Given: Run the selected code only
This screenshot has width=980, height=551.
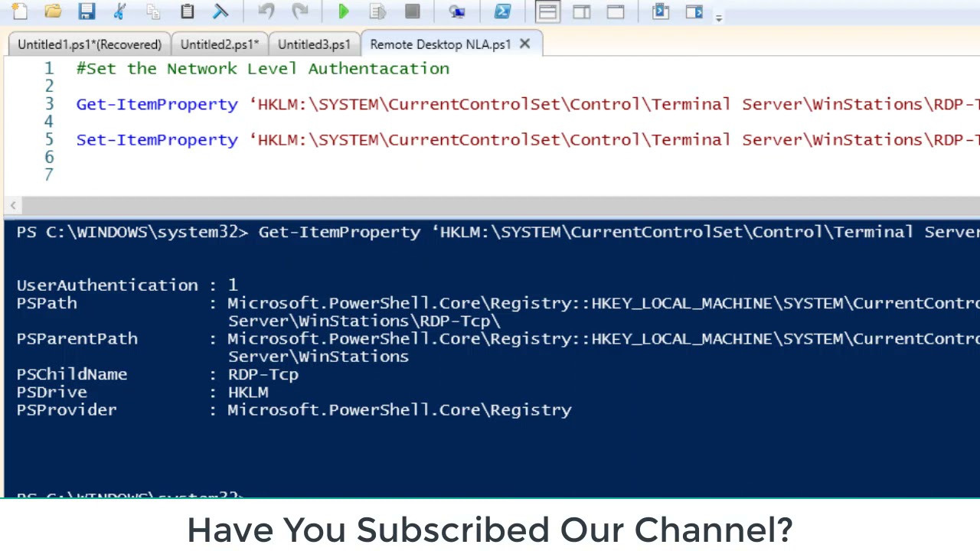Looking at the screenshot, I should coord(377,11).
